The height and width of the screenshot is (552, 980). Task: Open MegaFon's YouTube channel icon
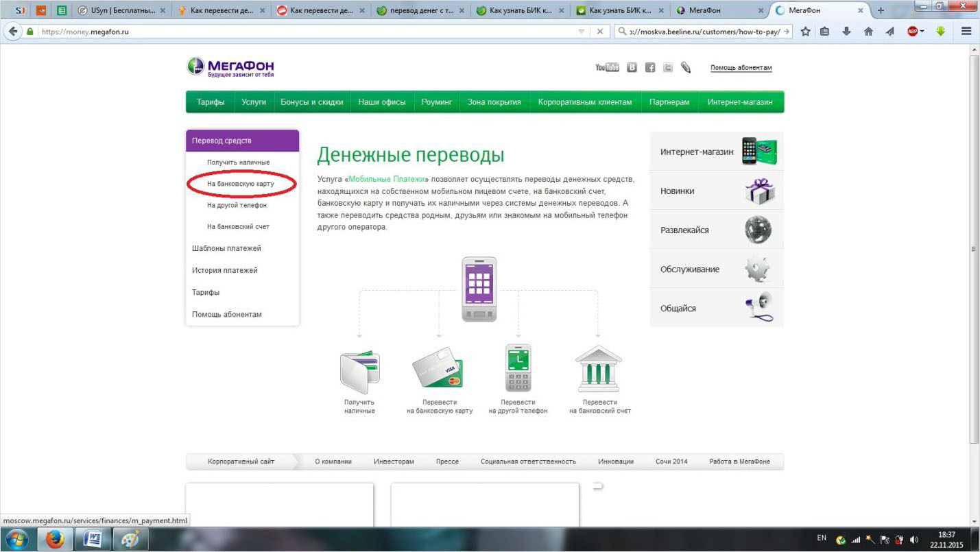click(x=607, y=67)
